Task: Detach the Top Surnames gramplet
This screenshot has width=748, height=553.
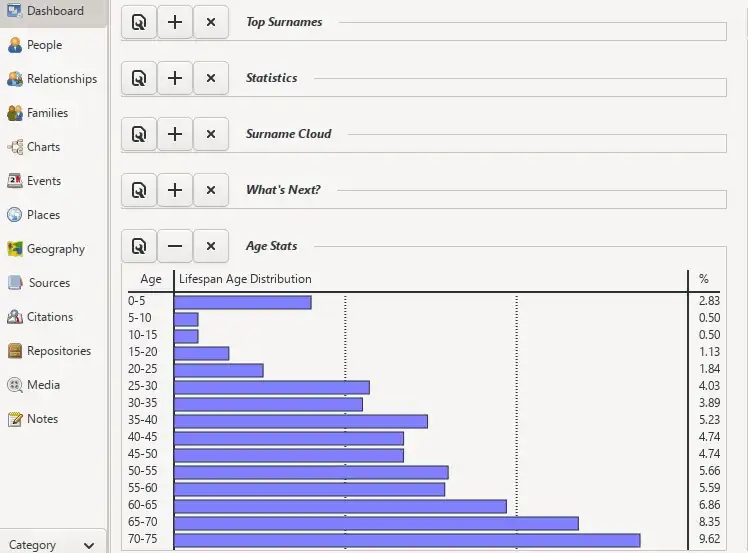Action: (x=139, y=22)
